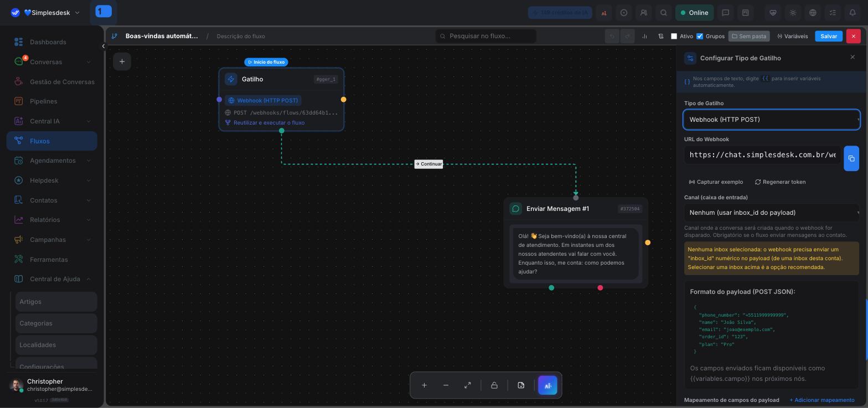Open the Canal caixa de entrada dropdown

coord(772,213)
